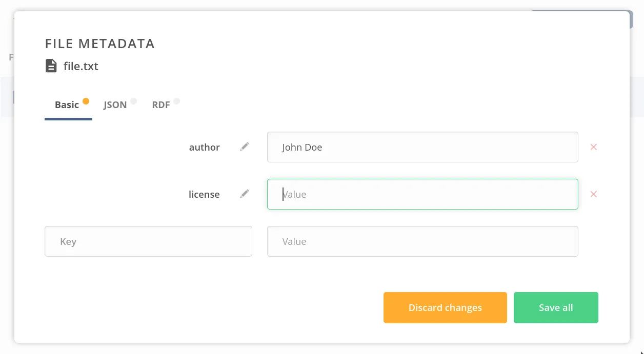644x354 pixels.
Task: Focus the author value field containing John Doe
Action: click(422, 147)
